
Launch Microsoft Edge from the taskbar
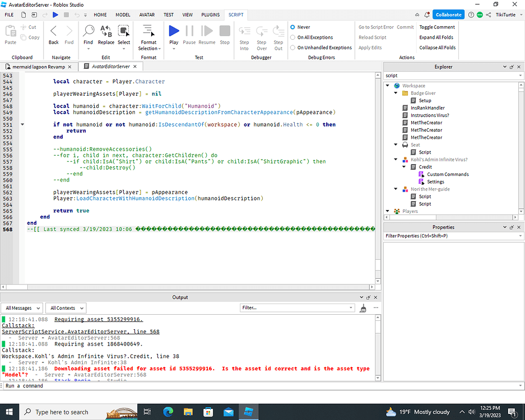pyautogui.click(x=168, y=412)
